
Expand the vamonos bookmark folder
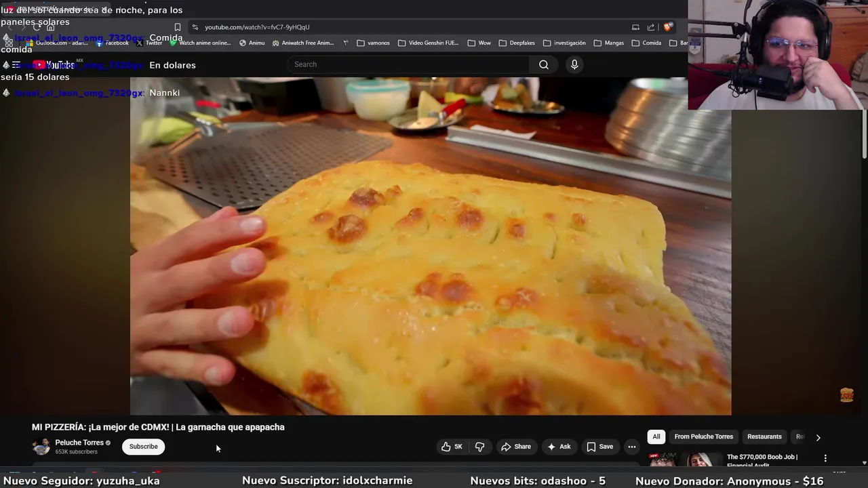click(x=373, y=43)
